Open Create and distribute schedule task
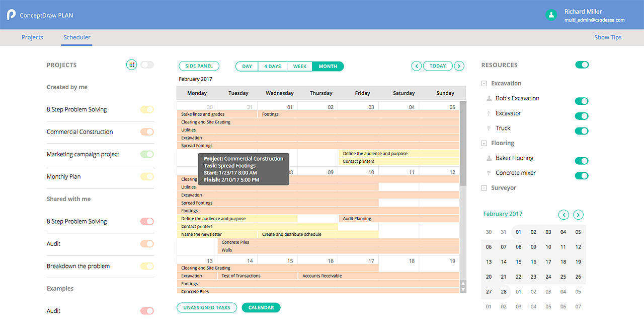Viewport: 644px width, 325px height. click(318, 234)
